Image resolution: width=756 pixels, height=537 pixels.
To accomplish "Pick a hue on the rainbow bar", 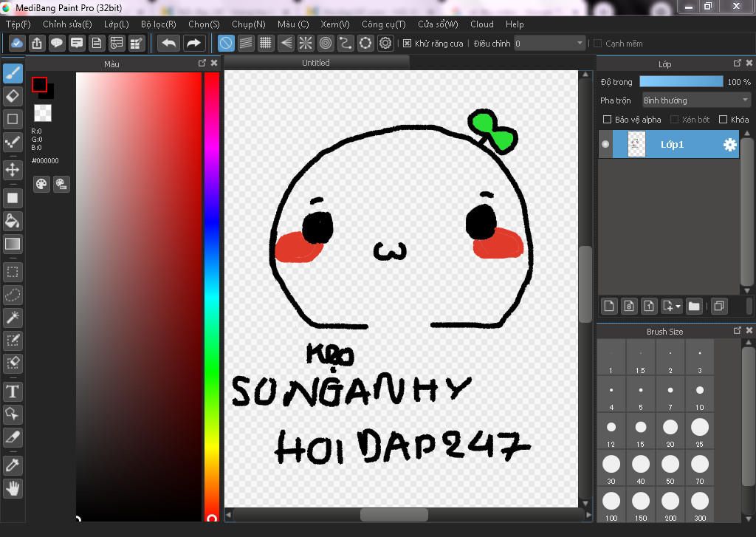I will (x=212, y=297).
